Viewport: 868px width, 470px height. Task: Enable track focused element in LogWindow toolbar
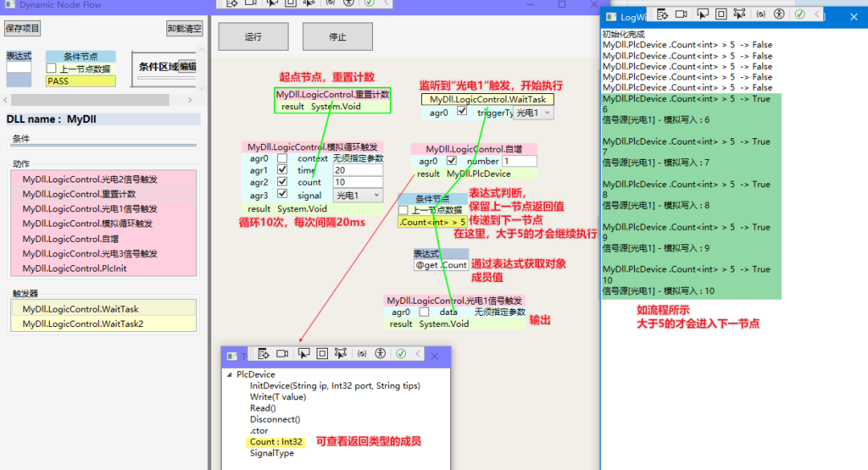pos(739,14)
